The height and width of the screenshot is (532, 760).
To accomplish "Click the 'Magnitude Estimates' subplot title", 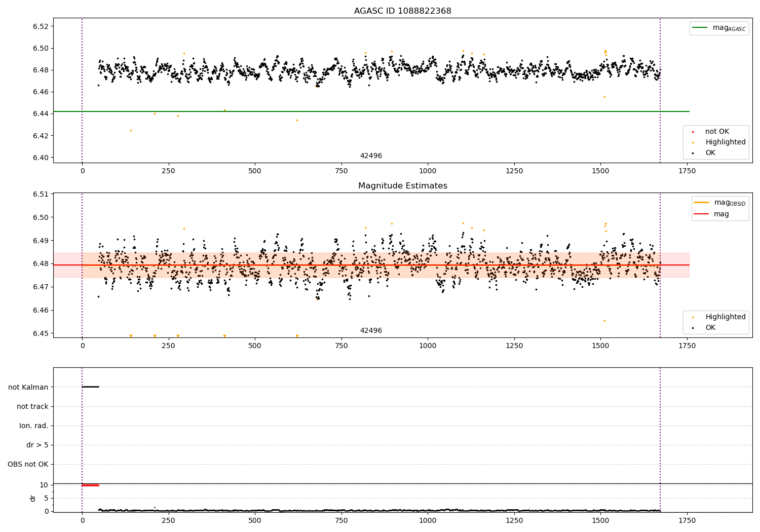I will pyautogui.click(x=402, y=186).
